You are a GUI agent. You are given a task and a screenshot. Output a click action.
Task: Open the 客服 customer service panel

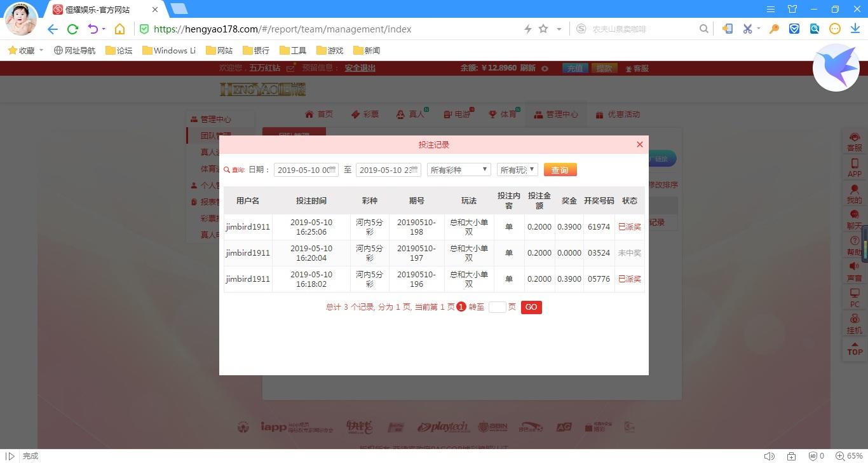click(854, 142)
